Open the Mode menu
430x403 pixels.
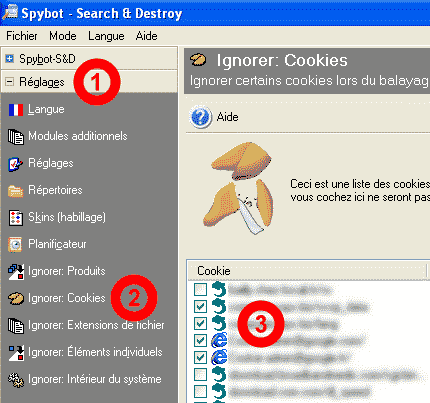pos(63,36)
